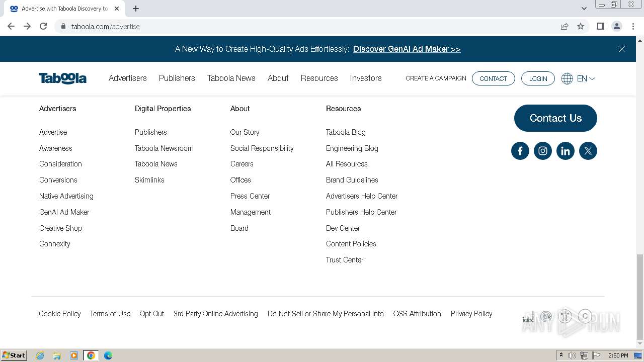The height and width of the screenshot is (362, 644).
Task: Dismiss the GenAI banner with X
Action: (622, 49)
